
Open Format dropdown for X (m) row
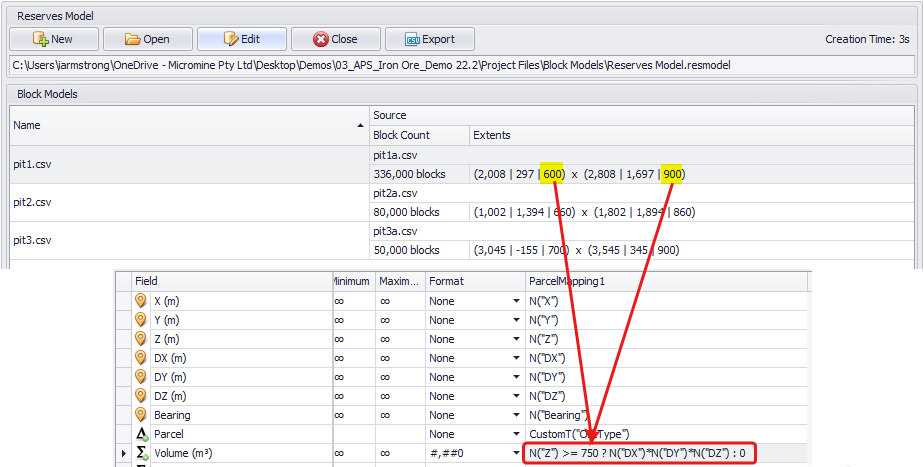point(516,301)
